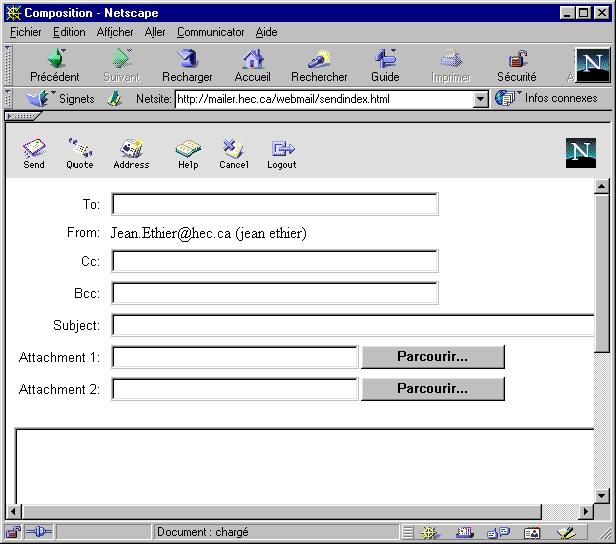Browse file for Attachment 1
Viewport: 616px width, 544px height.
point(433,357)
